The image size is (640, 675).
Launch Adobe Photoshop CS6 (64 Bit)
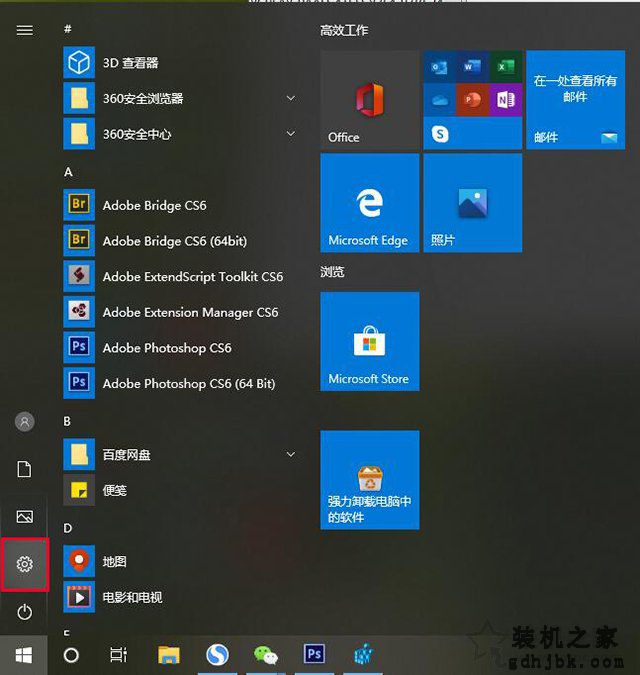(x=180, y=383)
